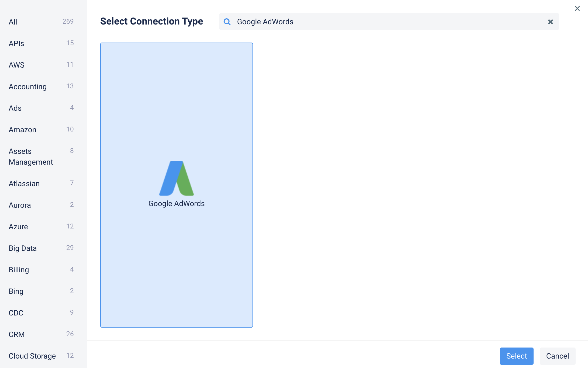Cancel the connection type selection
588x368 pixels.
click(x=557, y=356)
